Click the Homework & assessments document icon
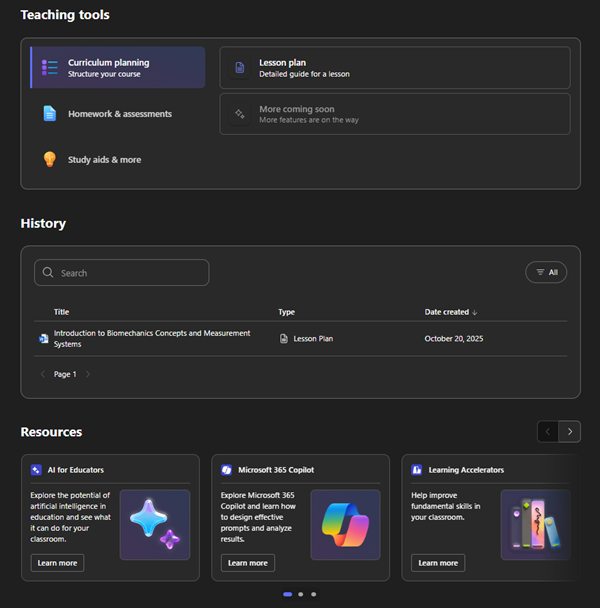 pyautogui.click(x=49, y=114)
